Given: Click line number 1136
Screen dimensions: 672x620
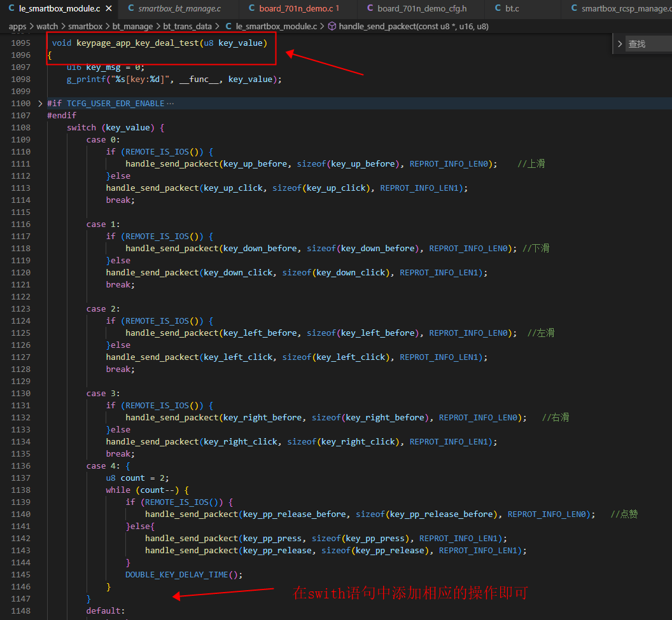Looking at the screenshot, I should click(20, 466).
